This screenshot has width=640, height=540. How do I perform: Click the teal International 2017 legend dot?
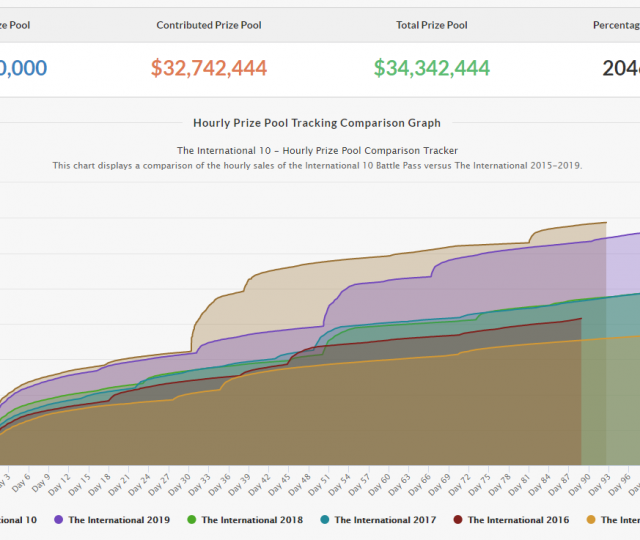(325, 520)
